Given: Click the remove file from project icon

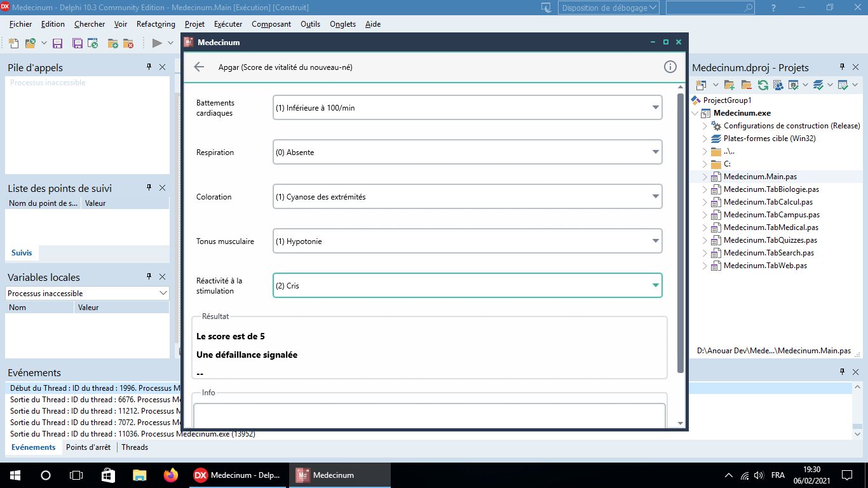Looking at the screenshot, I should [128, 43].
